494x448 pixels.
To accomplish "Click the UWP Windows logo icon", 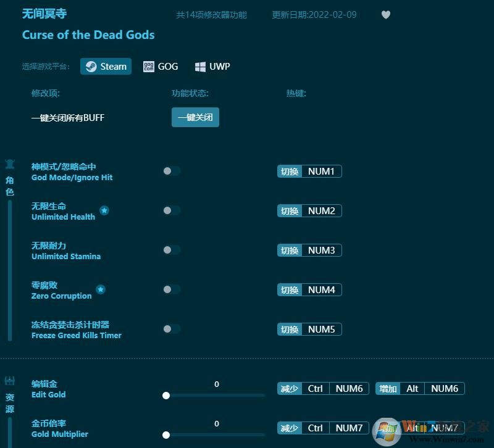I will 199,66.
